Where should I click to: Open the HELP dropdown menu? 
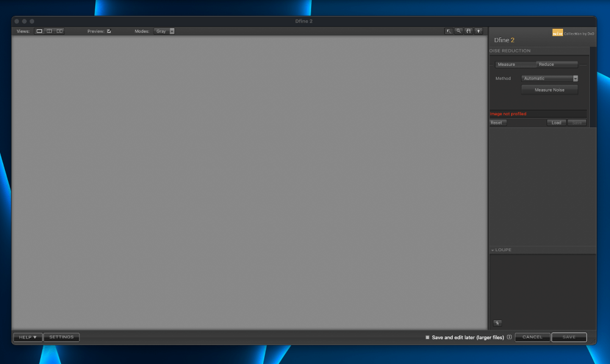click(x=27, y=337)
